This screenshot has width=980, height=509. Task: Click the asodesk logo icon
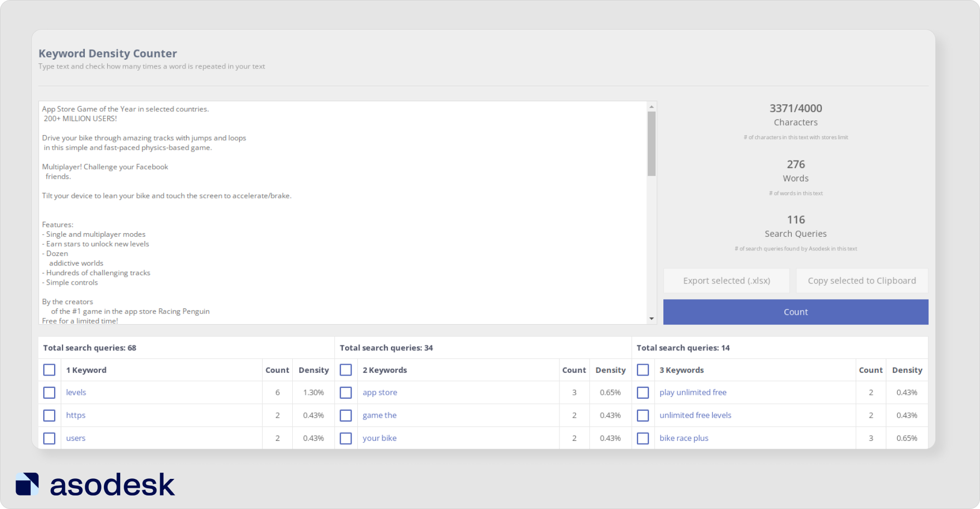27,484
